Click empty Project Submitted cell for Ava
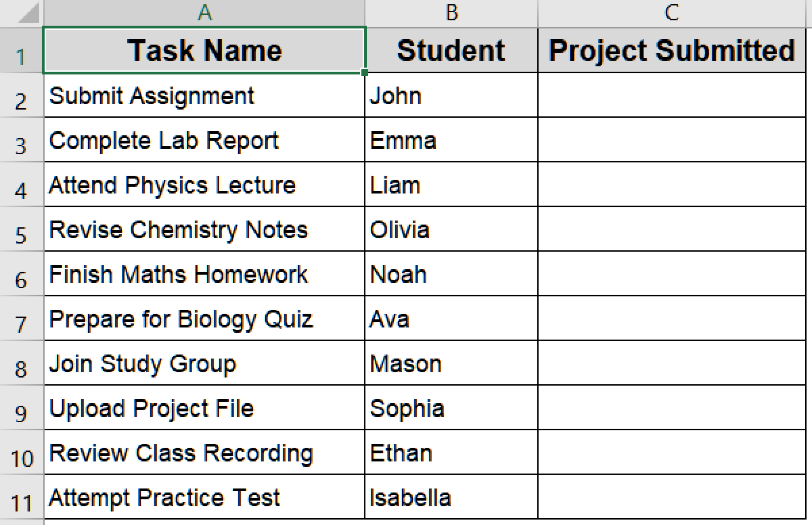 pyautogui.click(x=672, y=318)
